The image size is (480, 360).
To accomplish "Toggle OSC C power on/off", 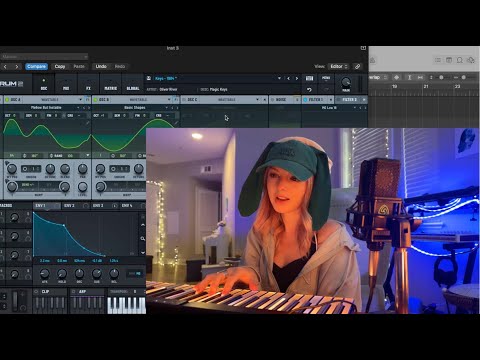I will tap(184, 100).
